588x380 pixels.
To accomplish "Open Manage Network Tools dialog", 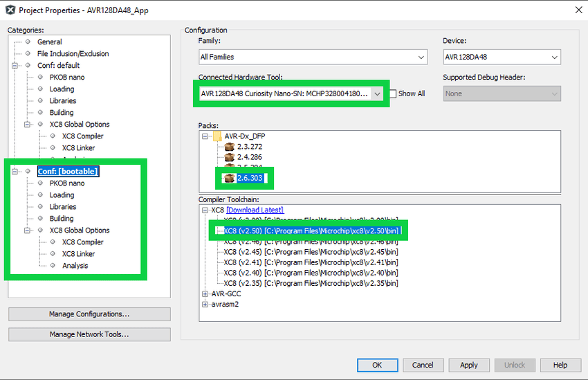I will pyautogui.click(x=89, y=334).
